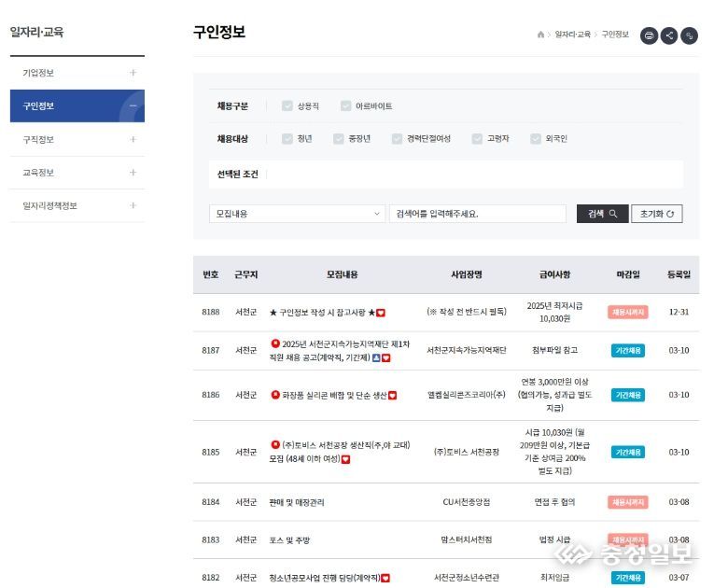
Task: Click red heart icon on 8187 row
Action: pyautogui.click(x=386, y=358)
